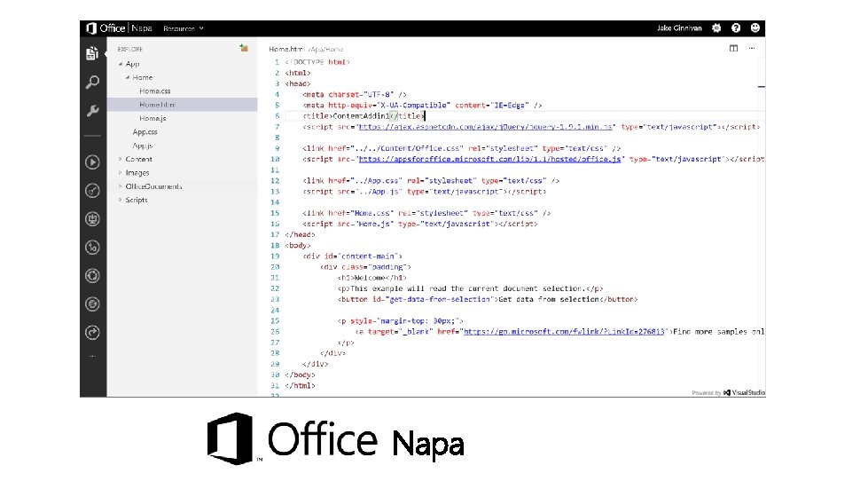The image size is (868, 489).
Task: Open the App.js file
Action: (142, 146)
